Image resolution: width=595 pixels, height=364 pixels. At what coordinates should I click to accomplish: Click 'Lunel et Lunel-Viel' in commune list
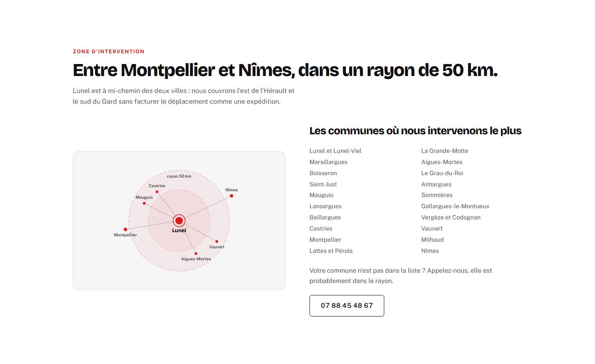[x=335, y=151]
